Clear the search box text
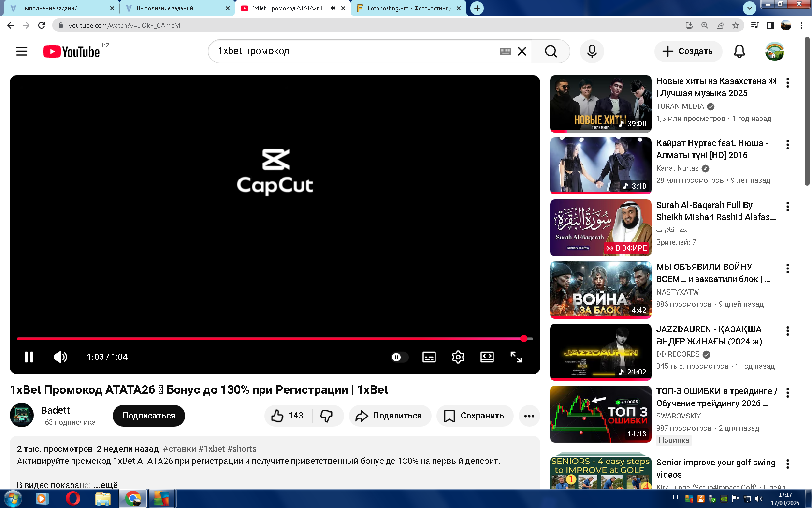Screen dimensions: 812x508 522,51
